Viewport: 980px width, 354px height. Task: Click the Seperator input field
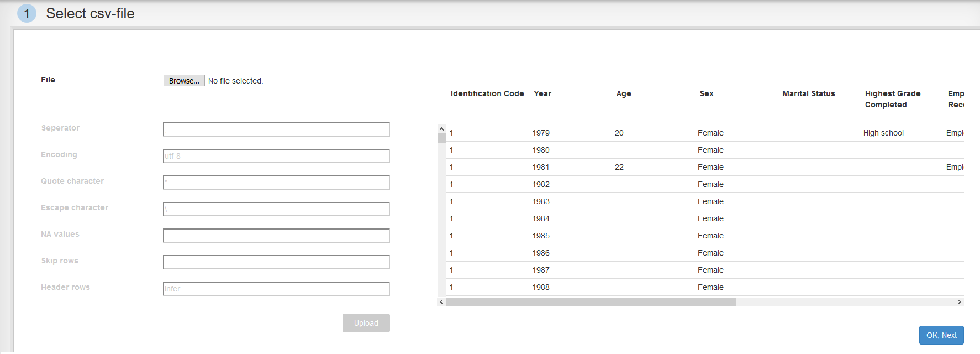[276, 129]
